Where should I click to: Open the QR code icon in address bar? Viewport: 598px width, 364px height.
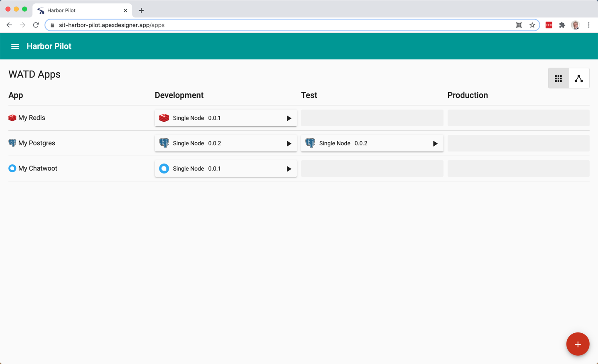[519, 25]
